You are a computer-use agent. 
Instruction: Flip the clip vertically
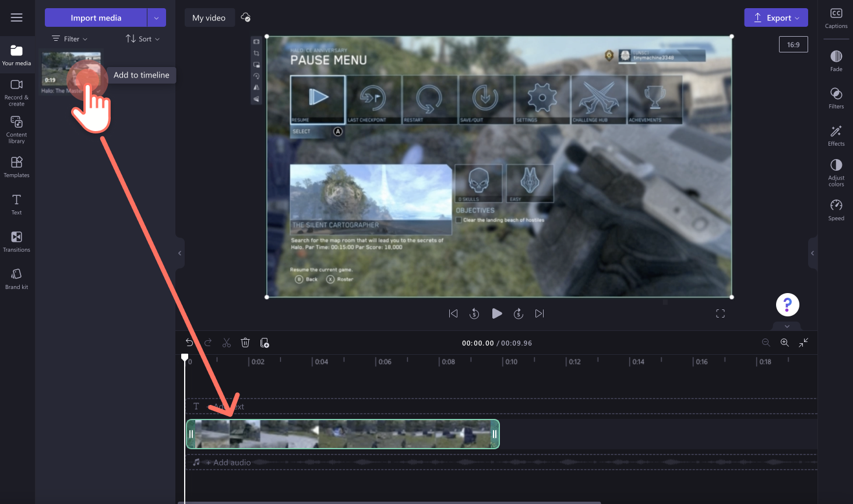256,99
